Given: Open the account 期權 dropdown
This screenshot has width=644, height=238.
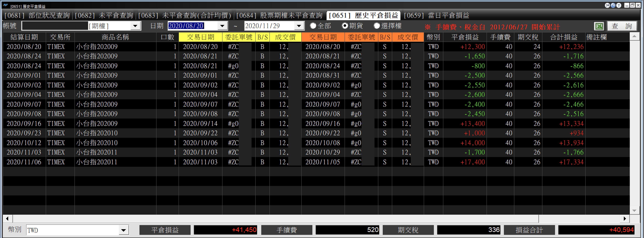Looking at the screenshot, I should point(135,26).
